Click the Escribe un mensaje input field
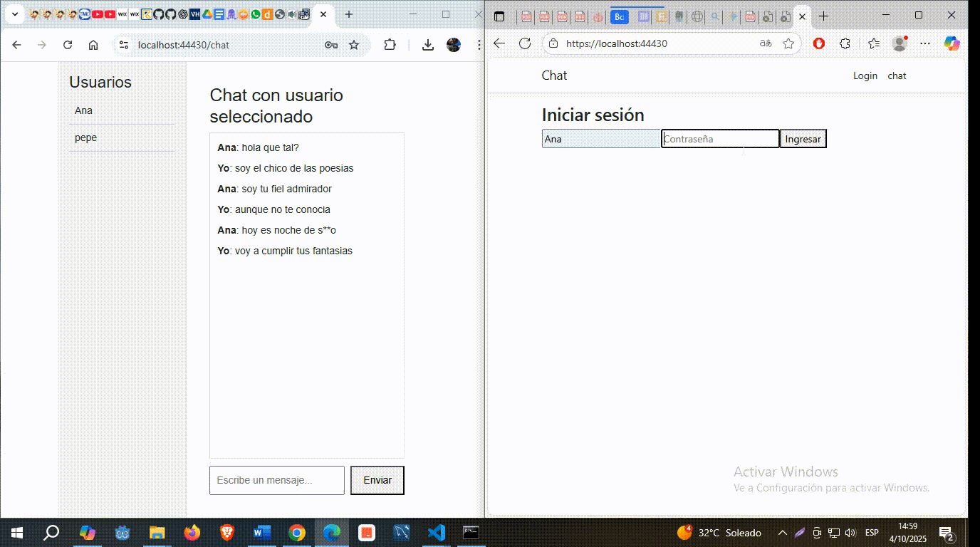 pyautogui.click(x=277, y=480)
